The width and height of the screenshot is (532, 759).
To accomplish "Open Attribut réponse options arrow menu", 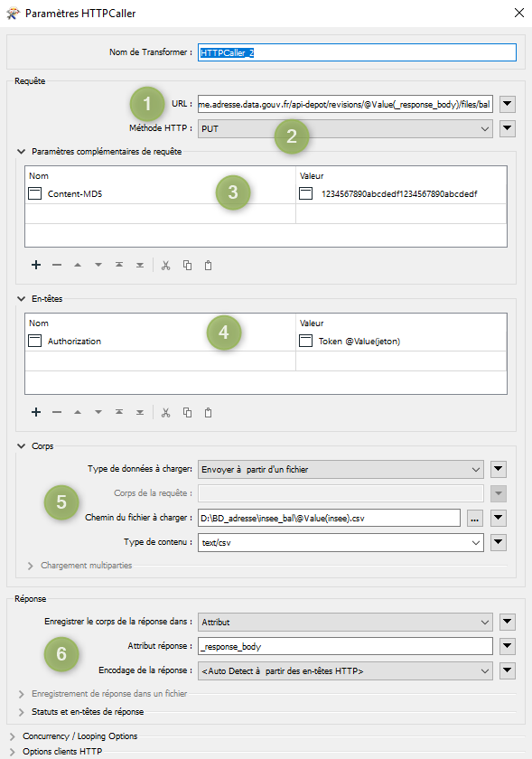I will (x=508, y=646).
